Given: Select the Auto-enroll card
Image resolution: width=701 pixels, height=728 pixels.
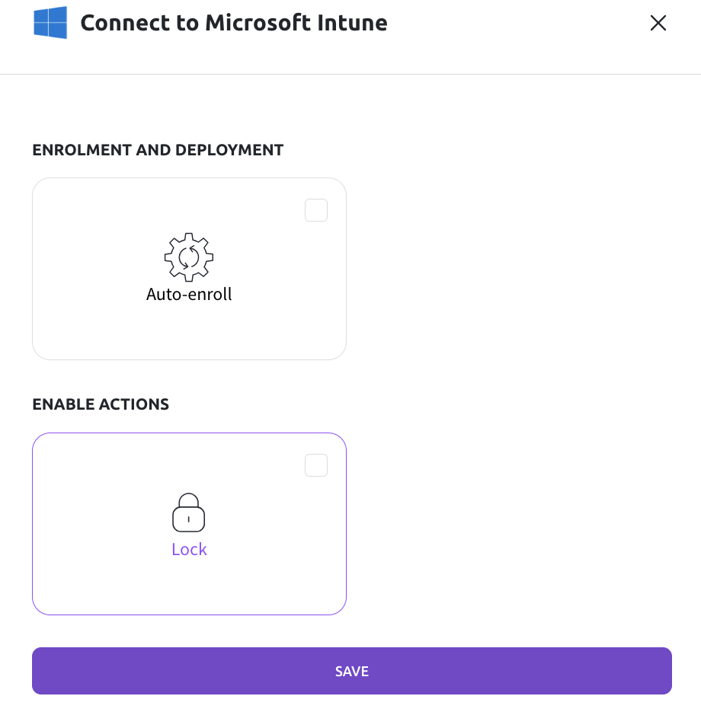Looking at the screenshot, I should point(189,269).
